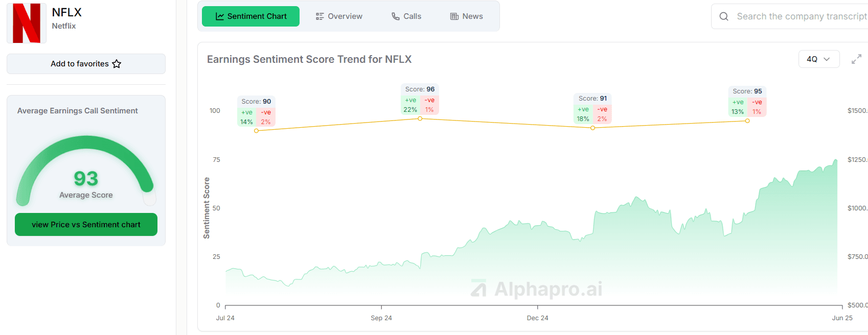Open the 4Q period dropdown
The height and width of the screenshot is (335, 868).
click(819, 59)
